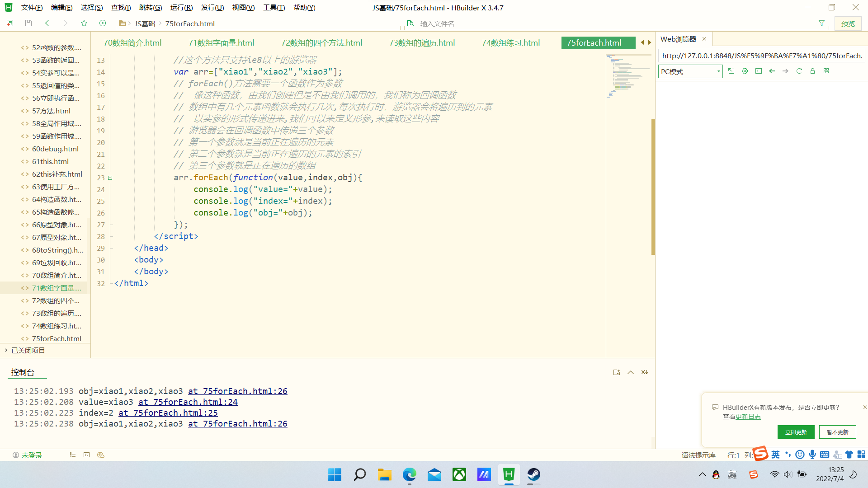Click the 立即更新 update button
The height and width of the screenshot is (488, 868).
click(796, 432)
